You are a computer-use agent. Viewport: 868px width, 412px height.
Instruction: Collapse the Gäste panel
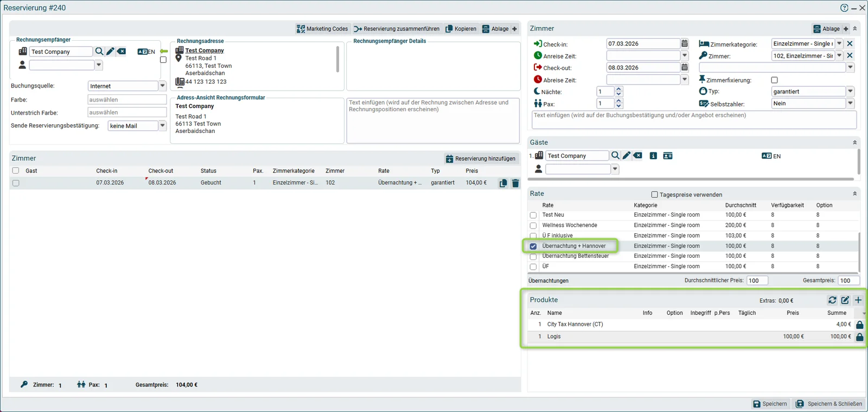(854, 142)
